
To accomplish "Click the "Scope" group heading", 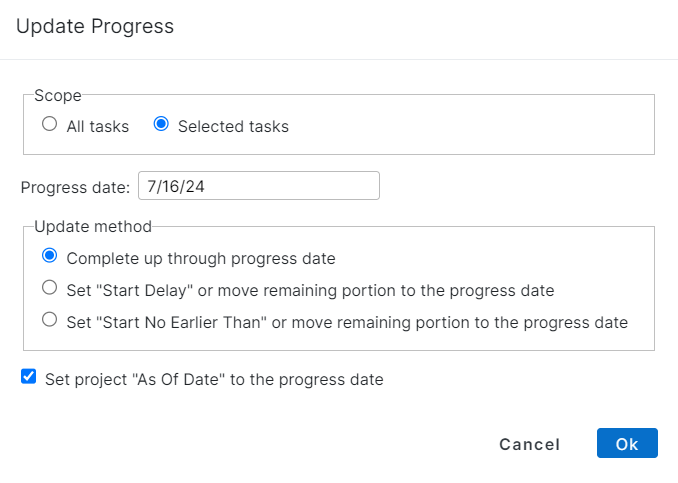I will pos(58,95).
